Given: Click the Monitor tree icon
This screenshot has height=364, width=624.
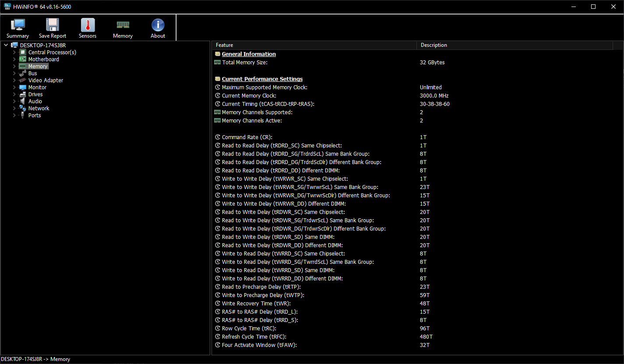Looking at the screenshot, I should click(22, 87).
